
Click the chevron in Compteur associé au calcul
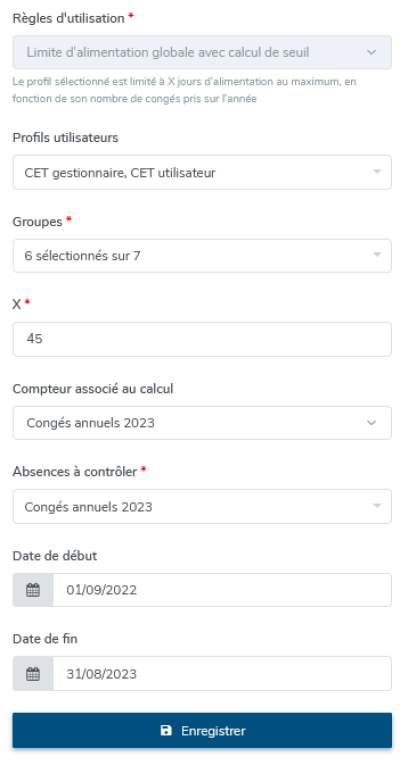pyautogui.click(x=371, y=423)
